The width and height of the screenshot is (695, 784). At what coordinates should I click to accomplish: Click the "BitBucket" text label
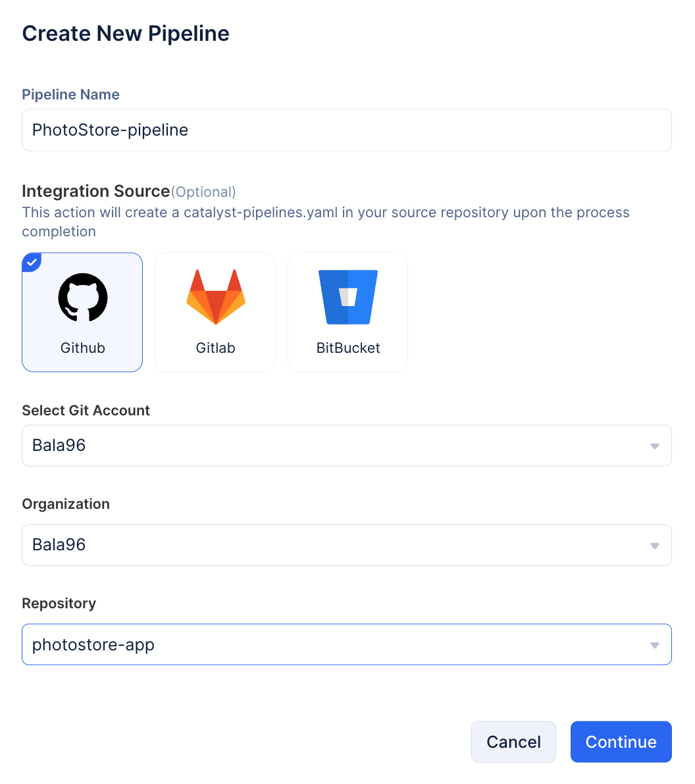348,348
